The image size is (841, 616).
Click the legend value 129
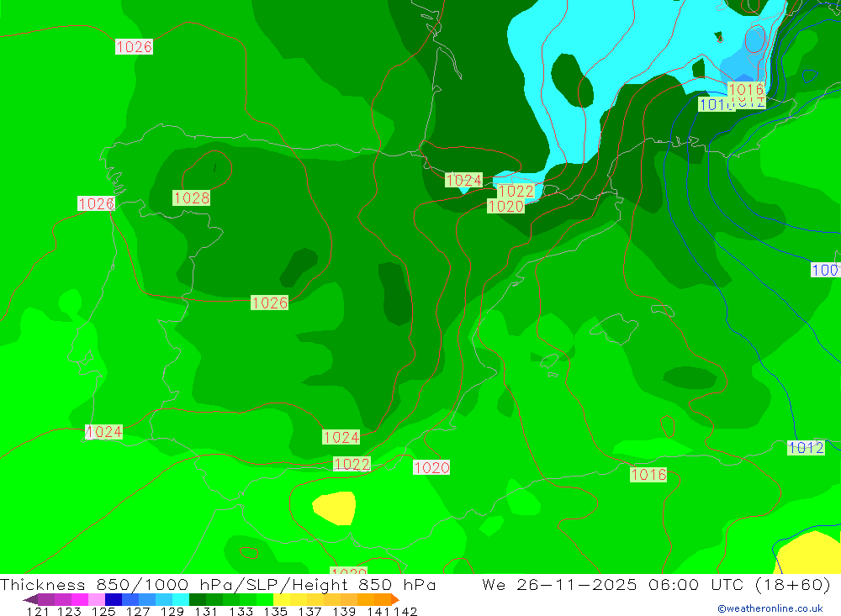pos(172,611)
